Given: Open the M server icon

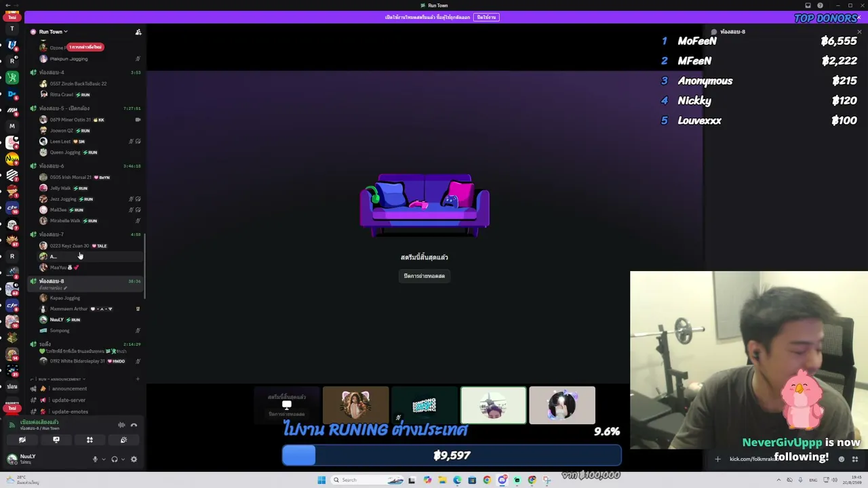Looking at the screenshot, I should pos(12,126).
